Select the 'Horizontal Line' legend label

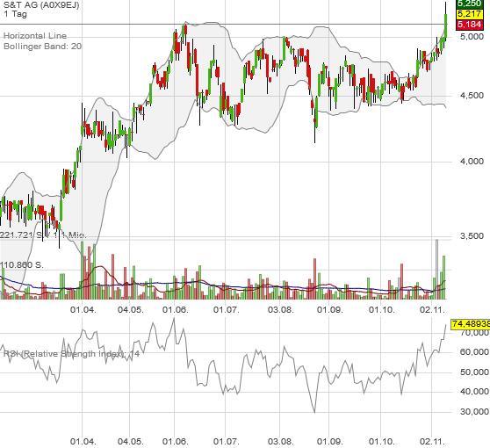tap(35, 36)
